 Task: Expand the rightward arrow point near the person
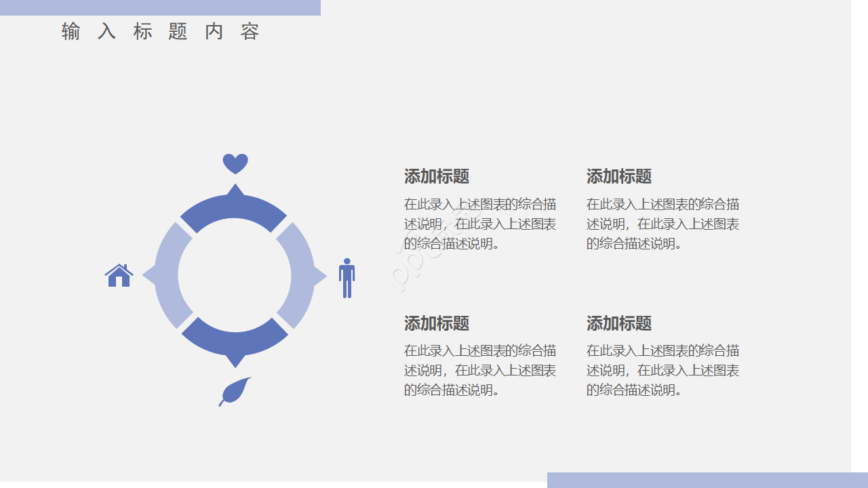324,275
